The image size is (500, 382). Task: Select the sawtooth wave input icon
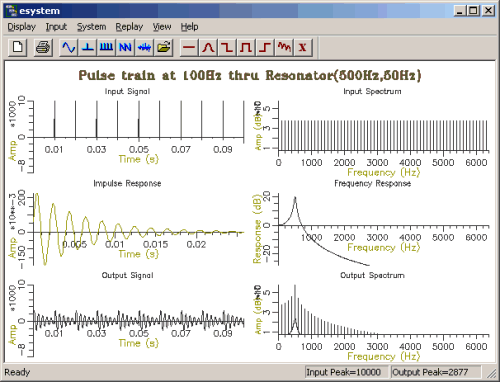point(126,47)
